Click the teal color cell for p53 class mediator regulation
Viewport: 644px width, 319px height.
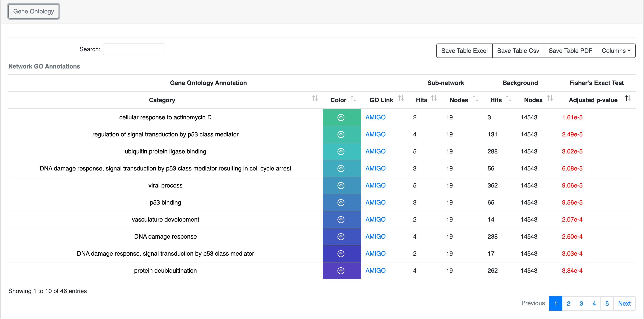pos(342,134)
